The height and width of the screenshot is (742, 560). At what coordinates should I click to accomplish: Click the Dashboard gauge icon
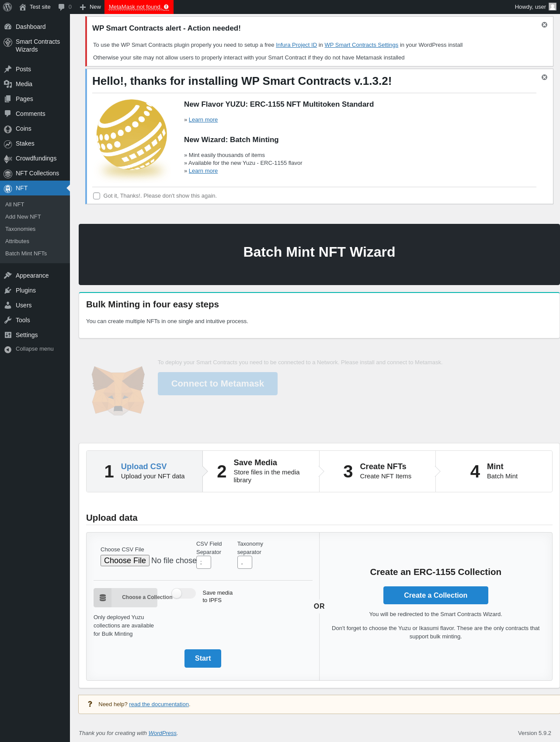(8, 27)
